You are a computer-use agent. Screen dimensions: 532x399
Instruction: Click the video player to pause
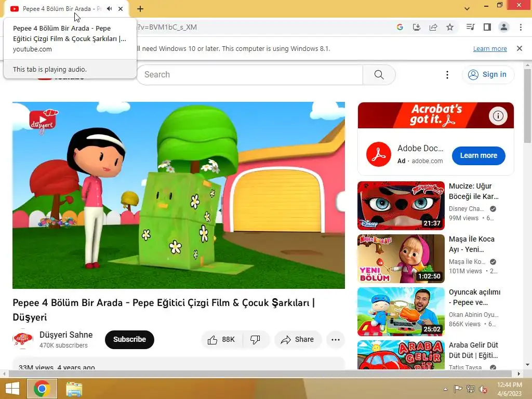coord(179,195)
